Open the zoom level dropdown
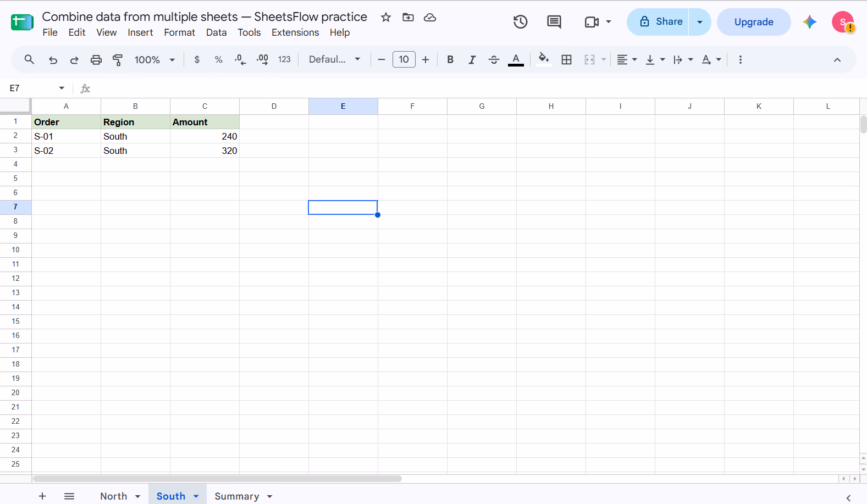This screenshot has height=504, width=867. pyautogui.click(x=154, y=59)
